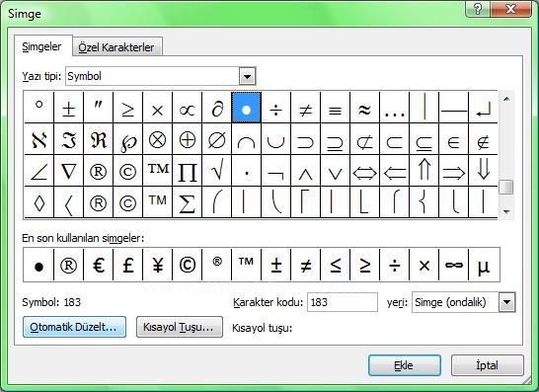539x392 pixels.
Task: Select the product symbol ∏
Action: pyautogui.click(x=187, y=171)
